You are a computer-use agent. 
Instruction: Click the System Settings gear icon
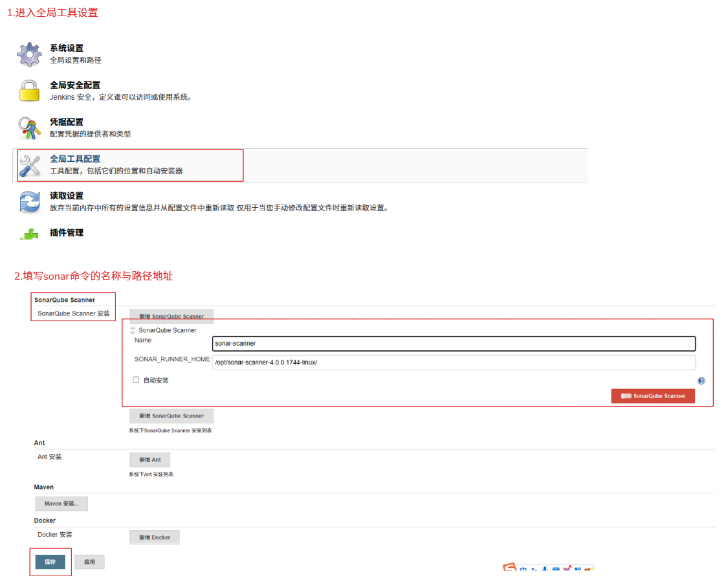pos(30,54)
